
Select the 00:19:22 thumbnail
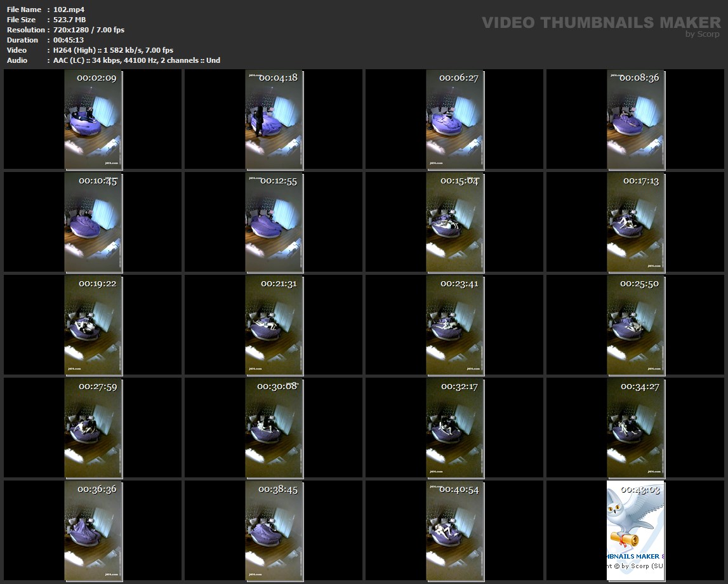click(93, 326)
